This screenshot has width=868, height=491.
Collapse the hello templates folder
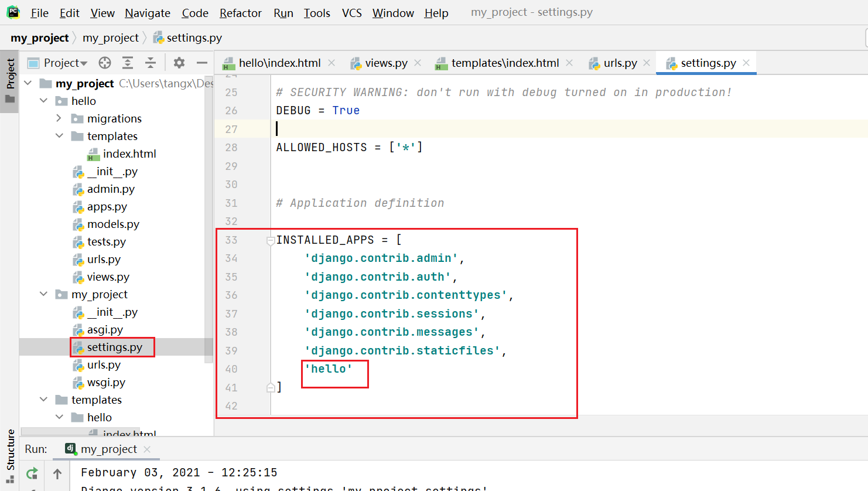[x=59, y=136]
